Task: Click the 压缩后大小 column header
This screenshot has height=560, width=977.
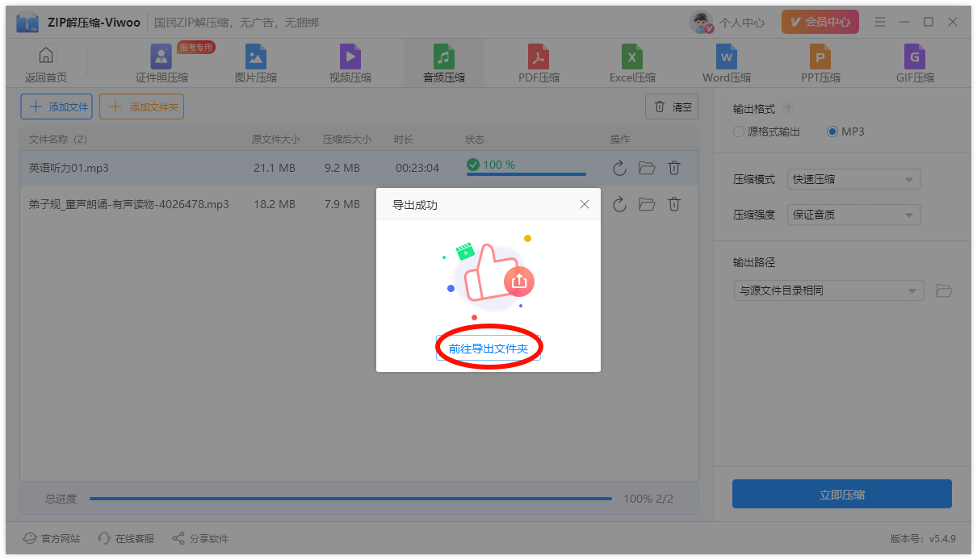Action: (x=347, y=140)
